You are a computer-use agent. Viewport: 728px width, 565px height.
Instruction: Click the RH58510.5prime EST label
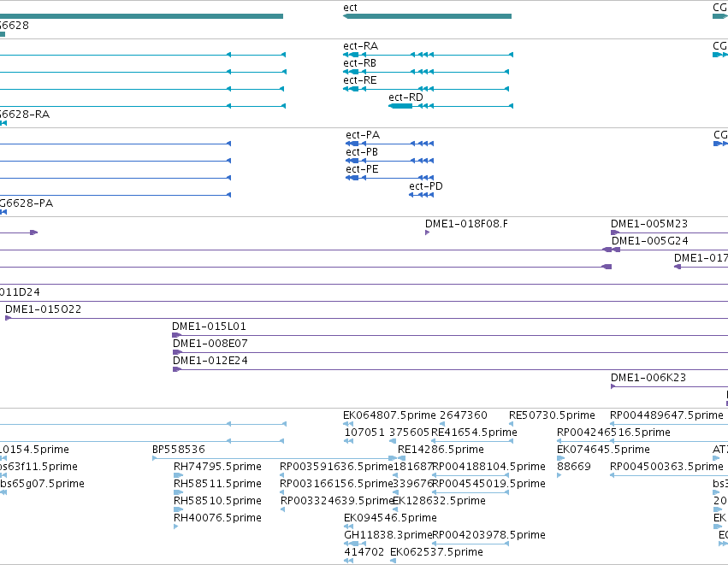pyautogui.click(x=217, y=501)
